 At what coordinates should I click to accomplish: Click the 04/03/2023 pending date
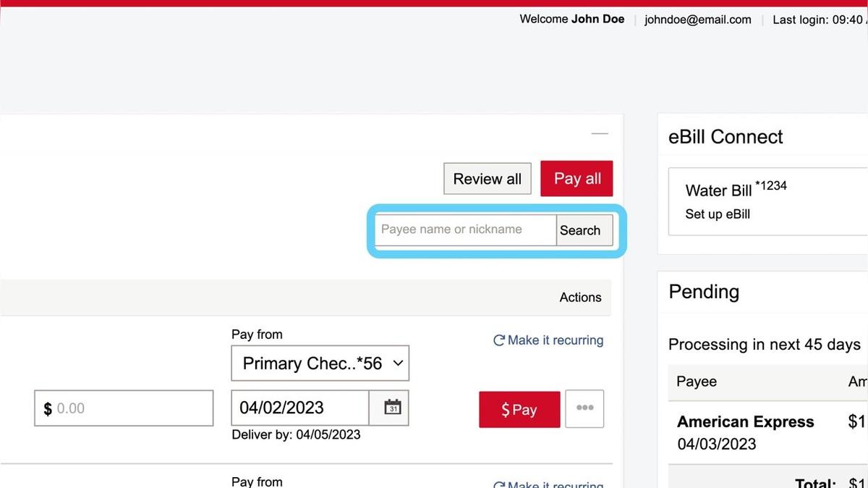coord(717,445)
